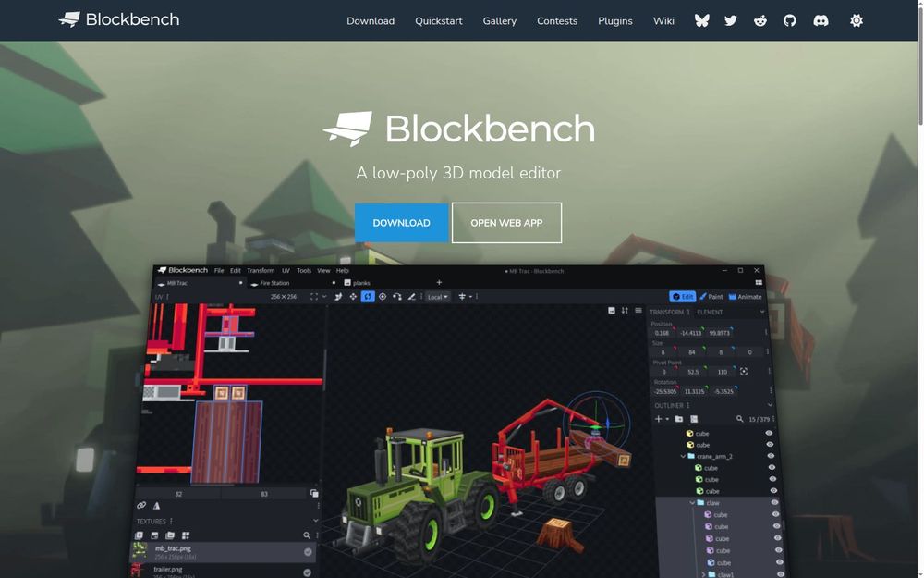
Task: Switch to Animate mode
Action: point(746,297)
